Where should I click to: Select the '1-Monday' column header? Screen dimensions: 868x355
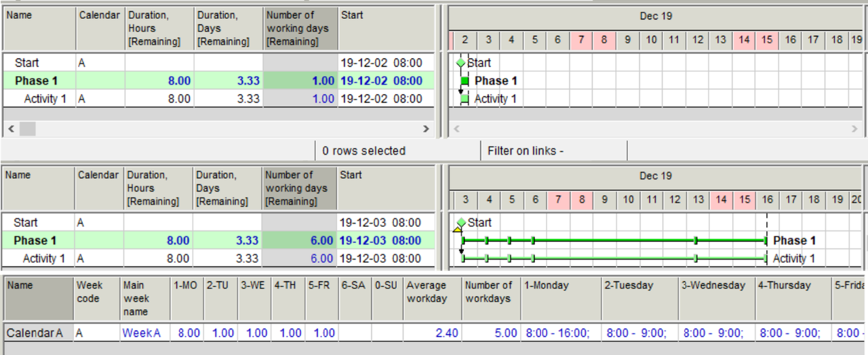pyautogui.click(x=561, y=299)
